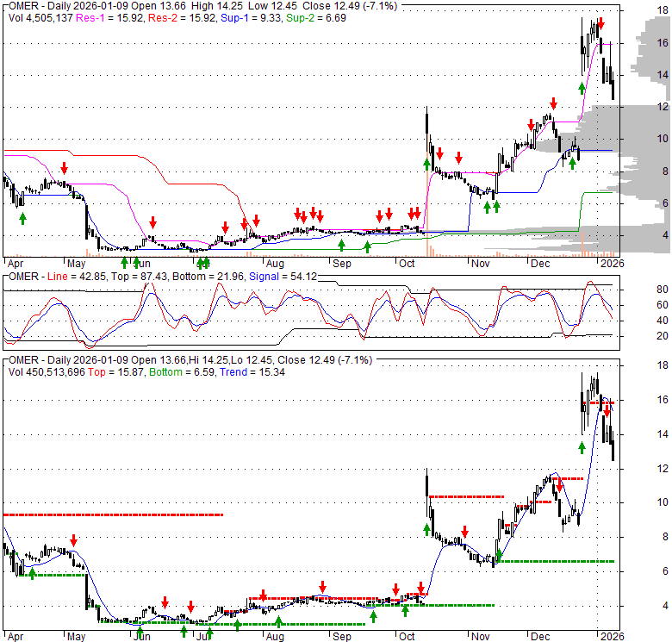Click the Trend = 15.34 label
672x642 pixels.
tap(252, 372)
